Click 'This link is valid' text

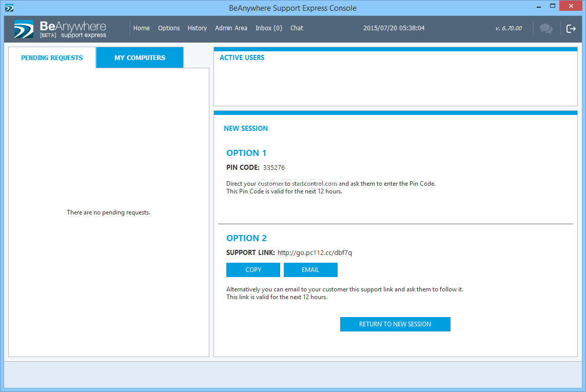coord(277,297)
